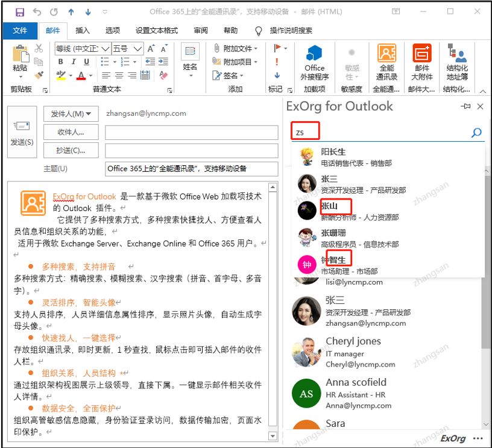This screenshot has height=448, width=492.
Task: Close the ExOrg for Outlook pane
Action: pos(480,106)
